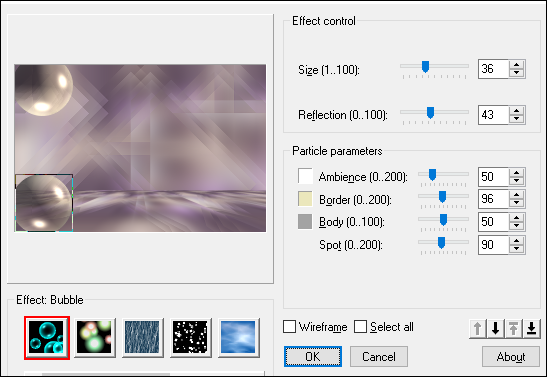The image size is (547, 377).
Task: Click the move to top arrow button
Action: click(514, 329)
